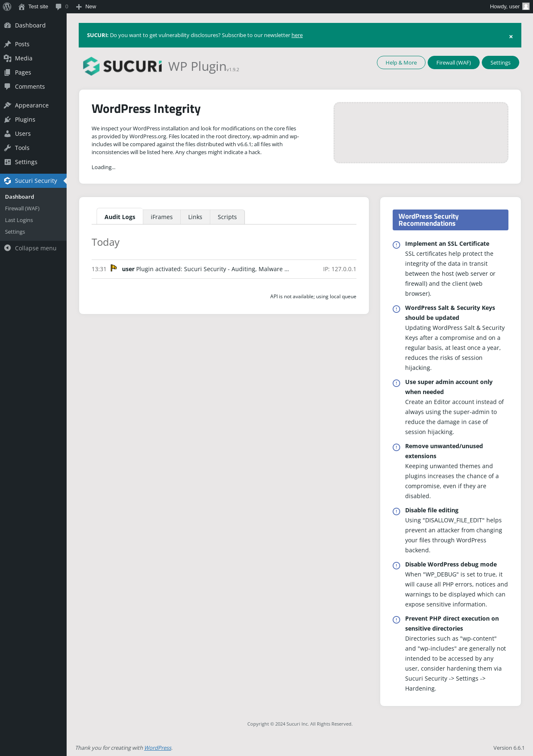Click the Test site home icon
This screenshot has height=756, width=533.
tap(22, 7)
